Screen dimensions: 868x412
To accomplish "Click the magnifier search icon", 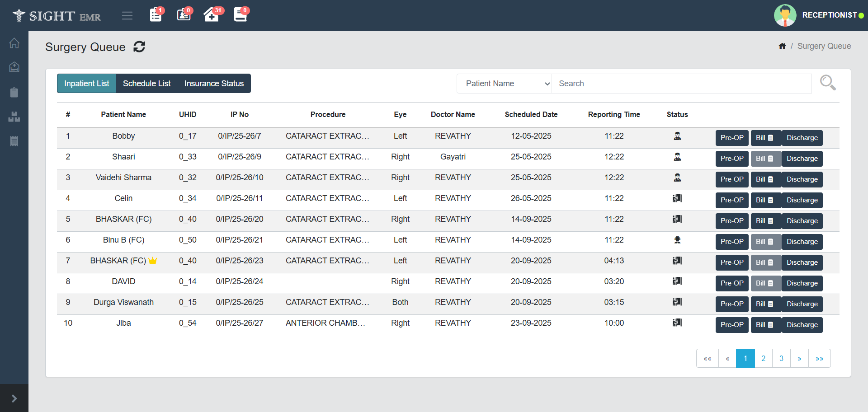I will click(827, 83).
